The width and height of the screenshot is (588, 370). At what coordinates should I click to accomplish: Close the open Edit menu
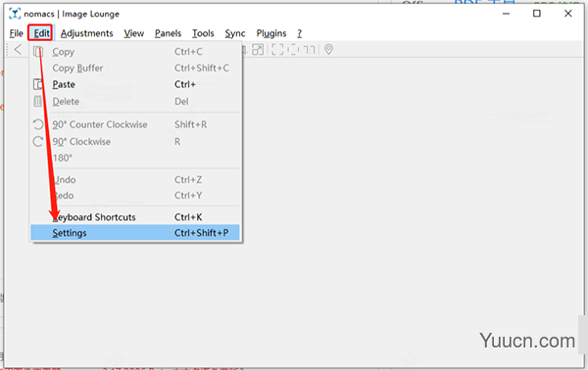coord(41,33)
